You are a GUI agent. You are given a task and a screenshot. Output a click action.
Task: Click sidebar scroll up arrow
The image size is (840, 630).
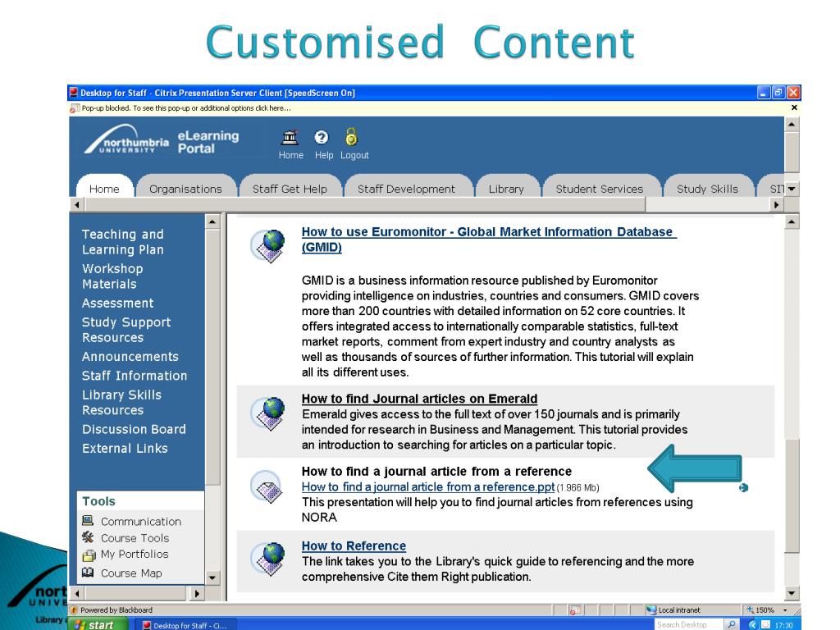point(212,221)
